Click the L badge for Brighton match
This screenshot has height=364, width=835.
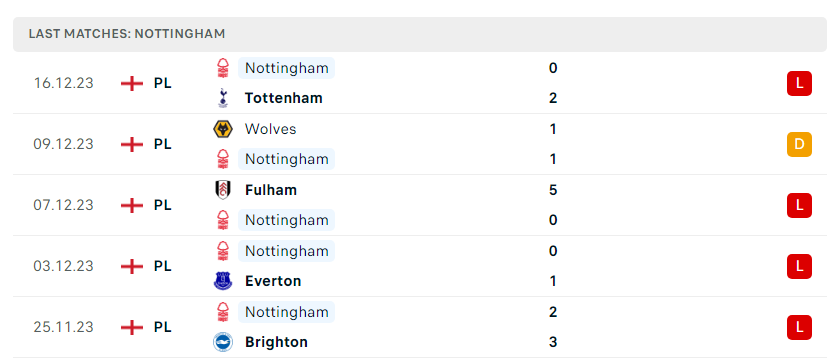coord(799,327)
